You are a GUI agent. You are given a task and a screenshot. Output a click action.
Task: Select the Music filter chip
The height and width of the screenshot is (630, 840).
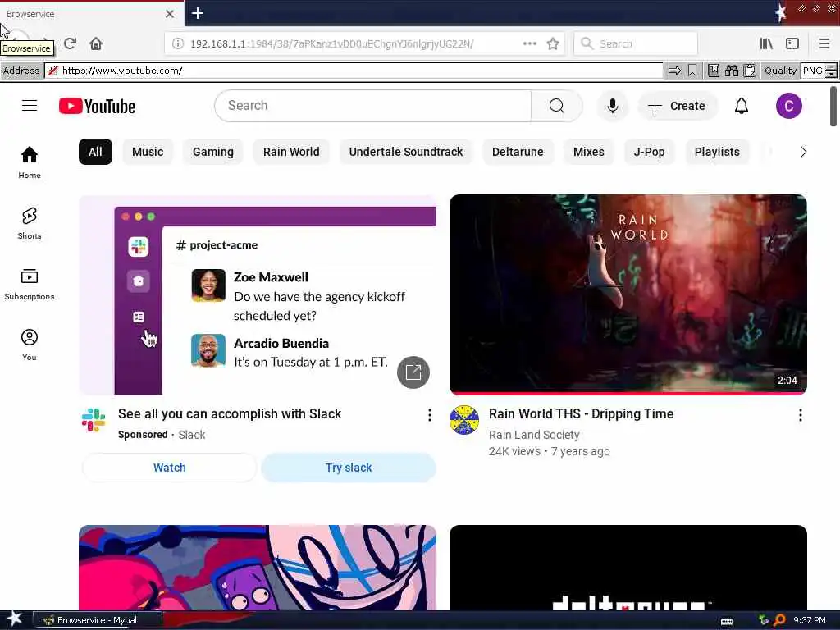[x=148, y=152]
